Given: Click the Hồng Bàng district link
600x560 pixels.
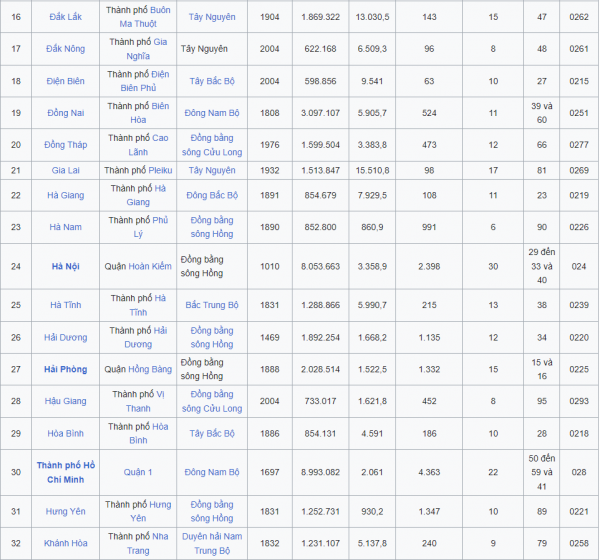Looking at the screenshot, I should [150, 369].
